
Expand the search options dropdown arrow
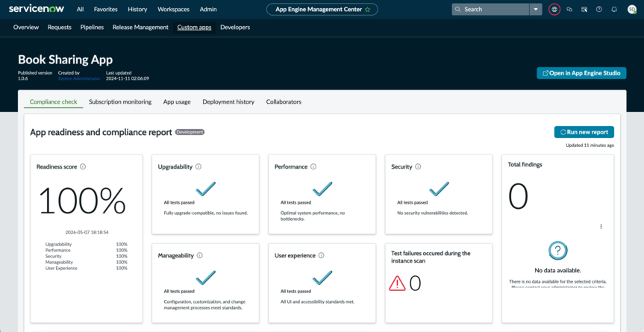pyautogui.click(x=536, y=10)
